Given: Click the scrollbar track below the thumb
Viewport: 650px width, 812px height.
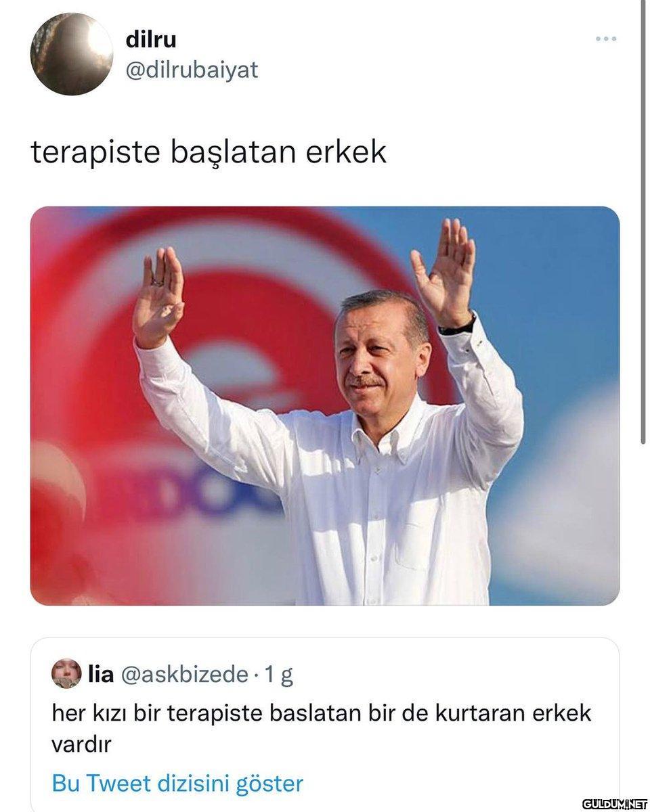Looking at the screenshot, I should 642,628.
